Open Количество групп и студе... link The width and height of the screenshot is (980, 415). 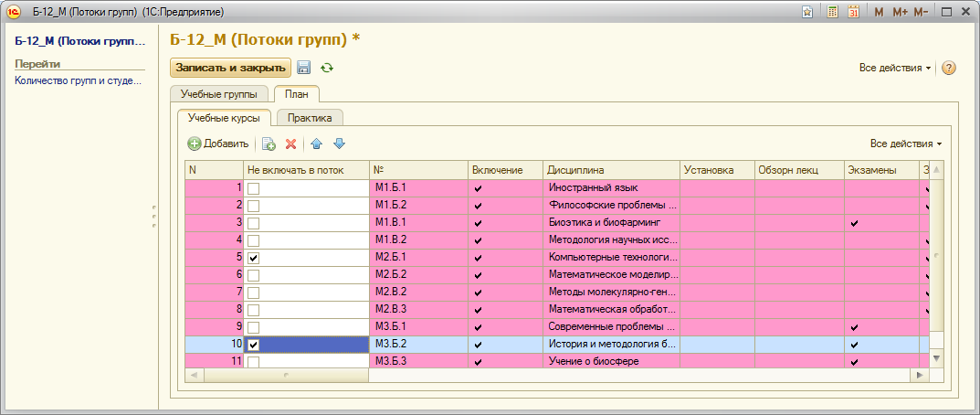pos(79,80)
